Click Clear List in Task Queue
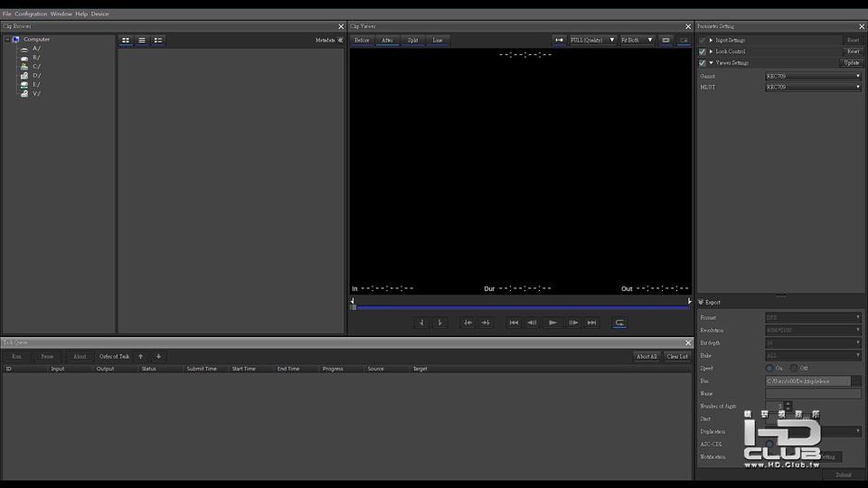This screenshot has width=868, height=488. point(677,356)
